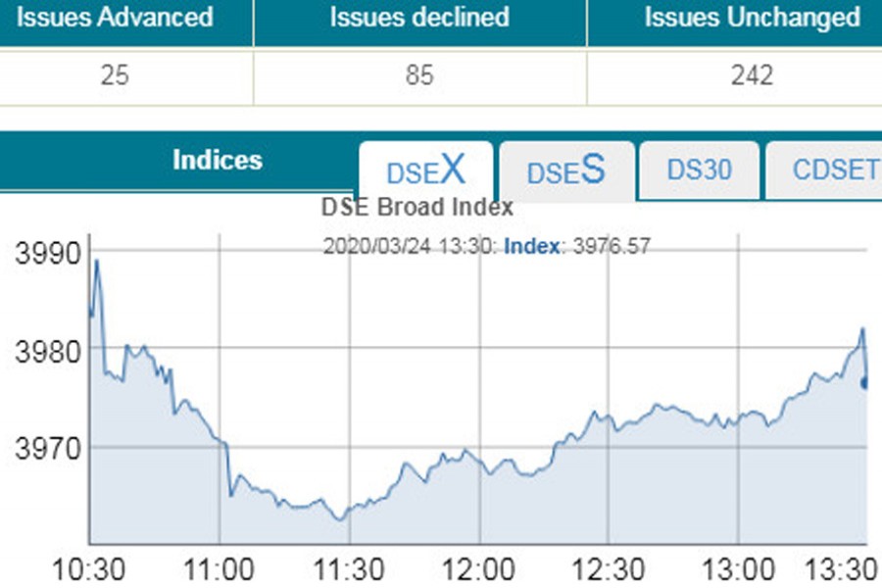Click the Indices section header

click(218, 161)
